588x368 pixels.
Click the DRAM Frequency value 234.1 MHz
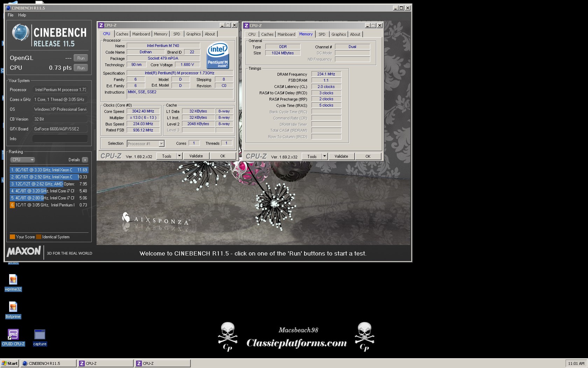tap(326, 74)
